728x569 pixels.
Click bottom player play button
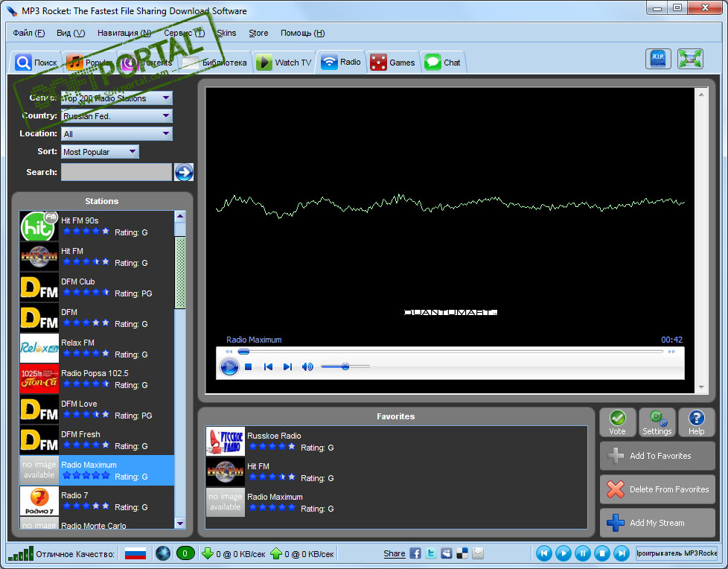[563, 553]
